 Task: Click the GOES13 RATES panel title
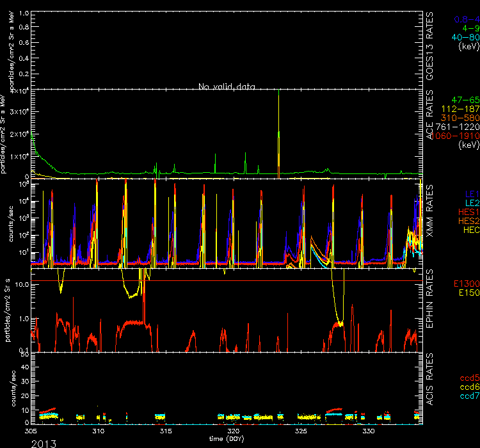(431, 45)
